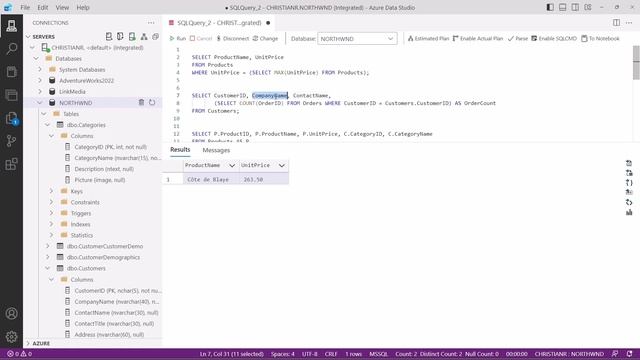Click the Estimated Plan button
This screenshot has width=640, height=360.
(x=428, y=38)
